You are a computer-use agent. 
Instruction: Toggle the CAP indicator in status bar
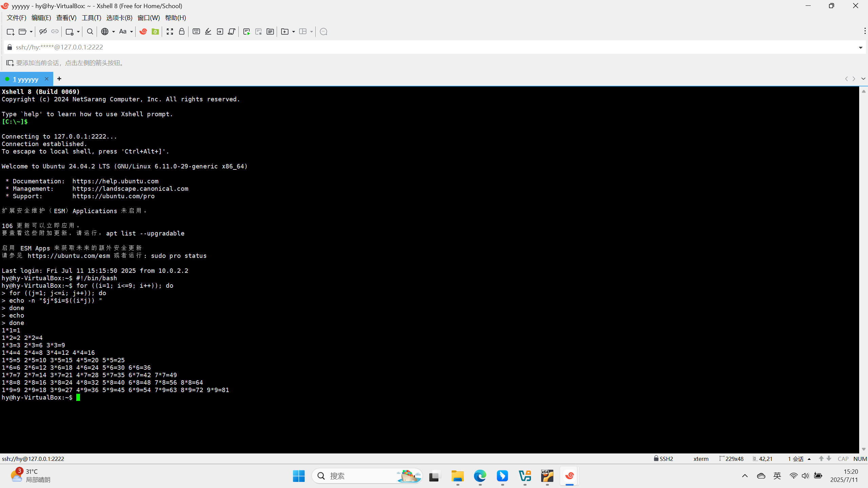click(x=843, y=459)
